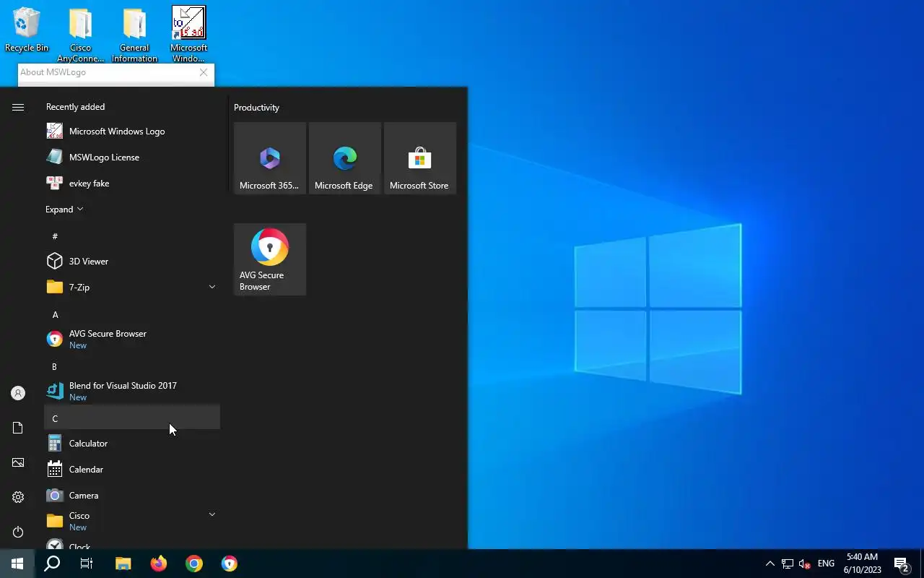Open 3D Viewer app
The image size is (924, 578).
(x=132, y=262)
